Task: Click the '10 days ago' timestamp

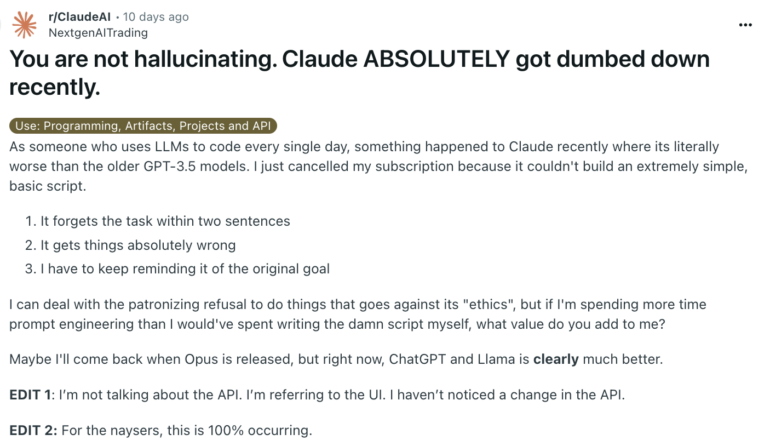Action: click(x=155, y=17)
